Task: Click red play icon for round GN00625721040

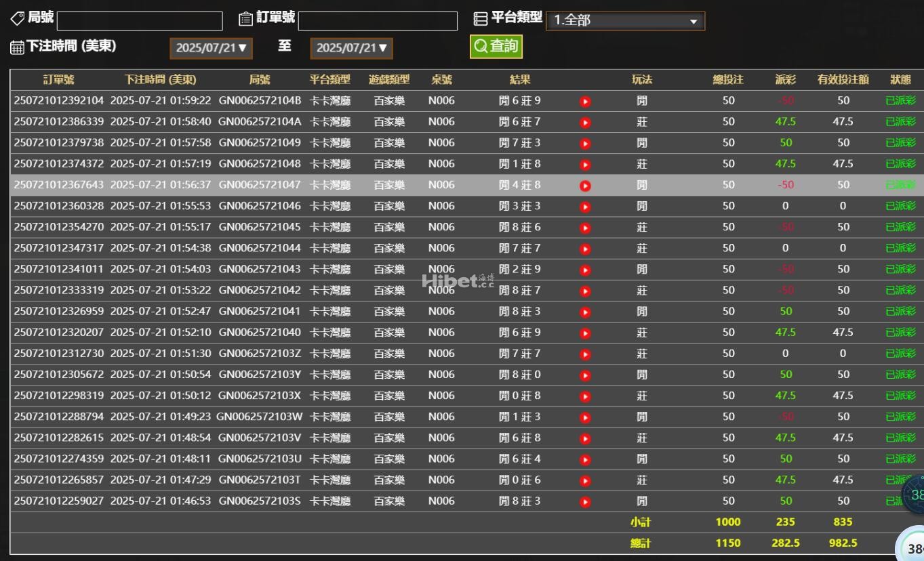Action: [585, 333]
